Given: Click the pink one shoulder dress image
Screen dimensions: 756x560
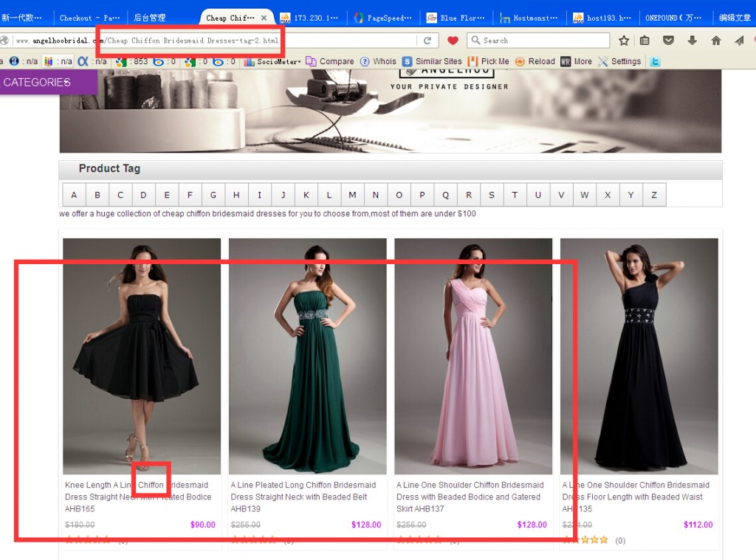Looking at the screenshot, I should pyautogui.click(x=473, y=356).
